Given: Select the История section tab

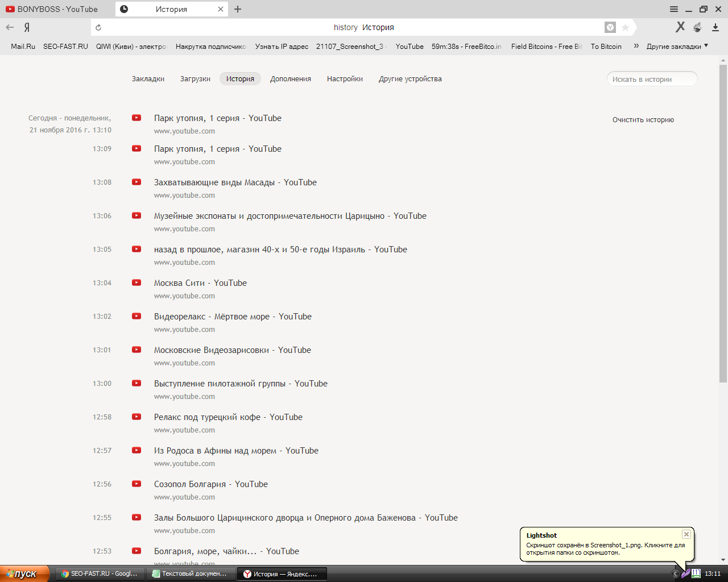Looking at the screenshot, I should [x=240, y=79].
